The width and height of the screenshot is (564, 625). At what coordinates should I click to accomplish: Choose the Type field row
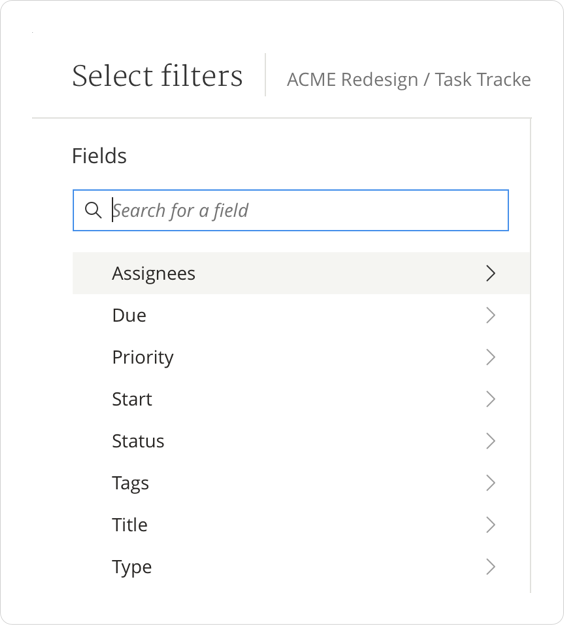coord(301,566)
